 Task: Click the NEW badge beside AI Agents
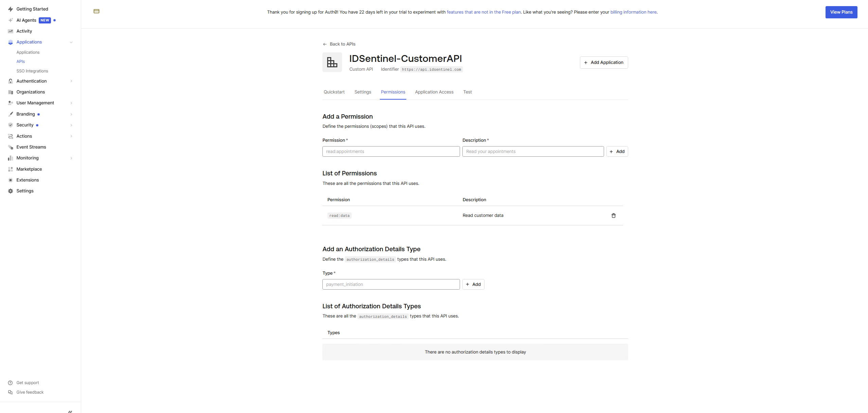[45, 20]
